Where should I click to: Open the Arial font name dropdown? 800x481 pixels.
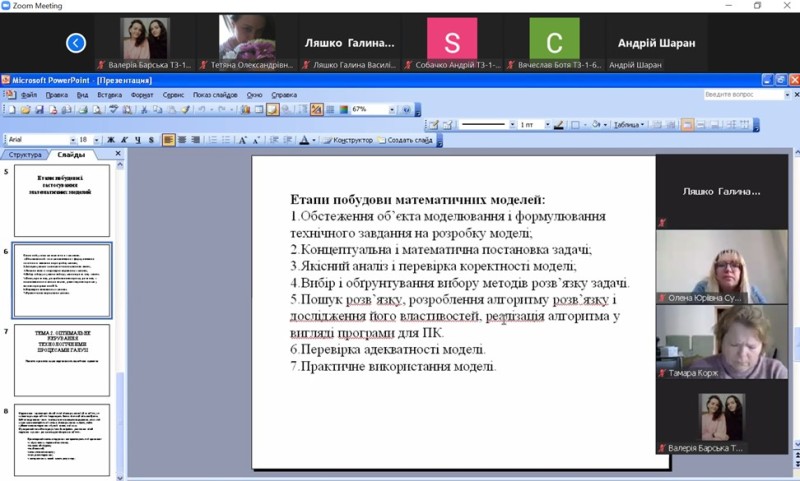pyautogui.click(x=73, y=140)
